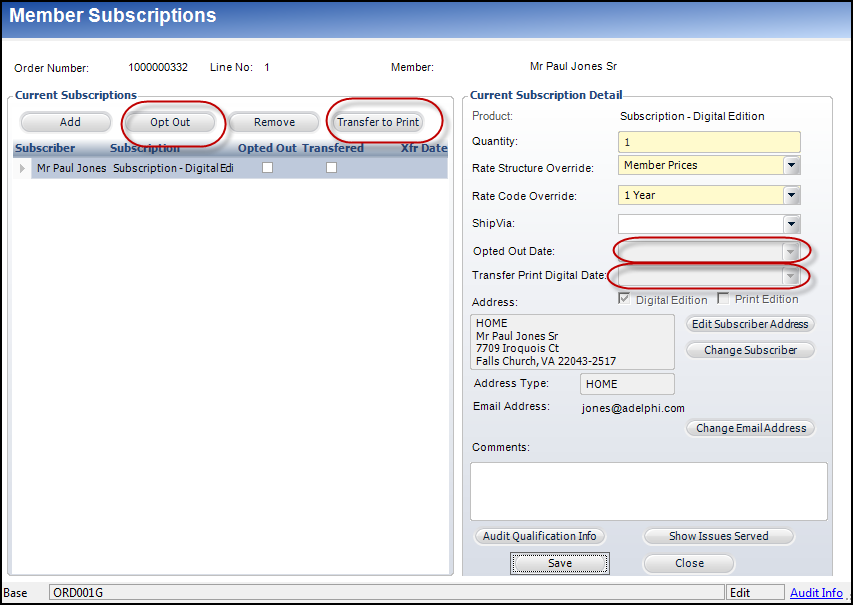The width and height of the screenshot is (853, 605).
Task: Click the Remove button
Action: 274,122
